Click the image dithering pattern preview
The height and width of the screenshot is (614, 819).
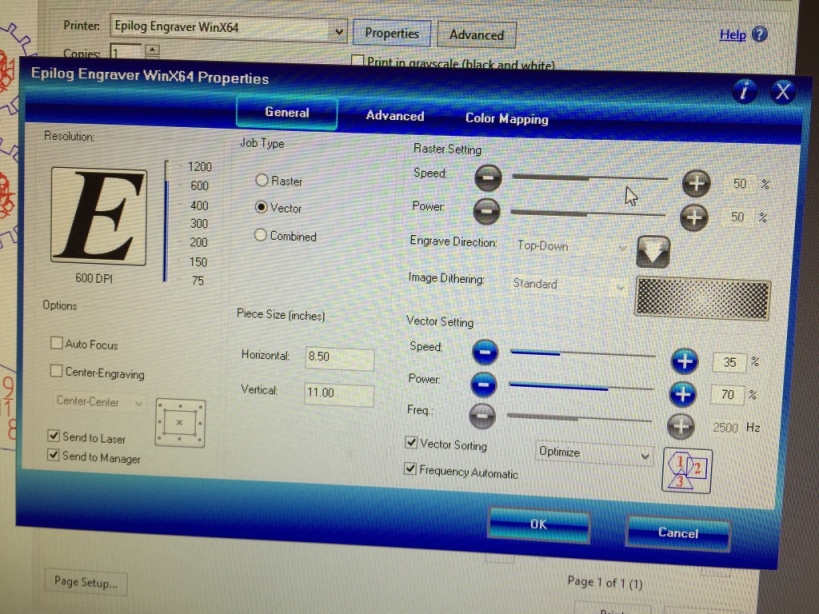702,298
